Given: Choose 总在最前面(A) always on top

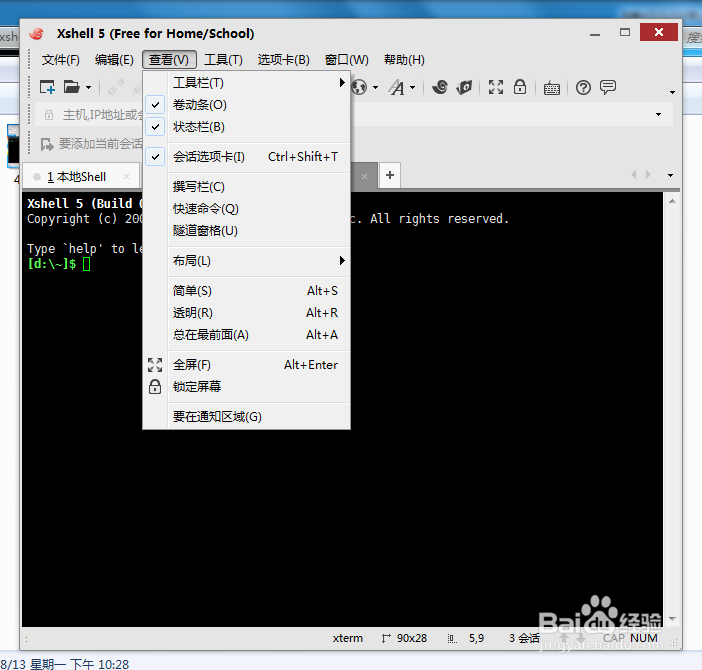Looking at the screenshot, I should (247, 334).
